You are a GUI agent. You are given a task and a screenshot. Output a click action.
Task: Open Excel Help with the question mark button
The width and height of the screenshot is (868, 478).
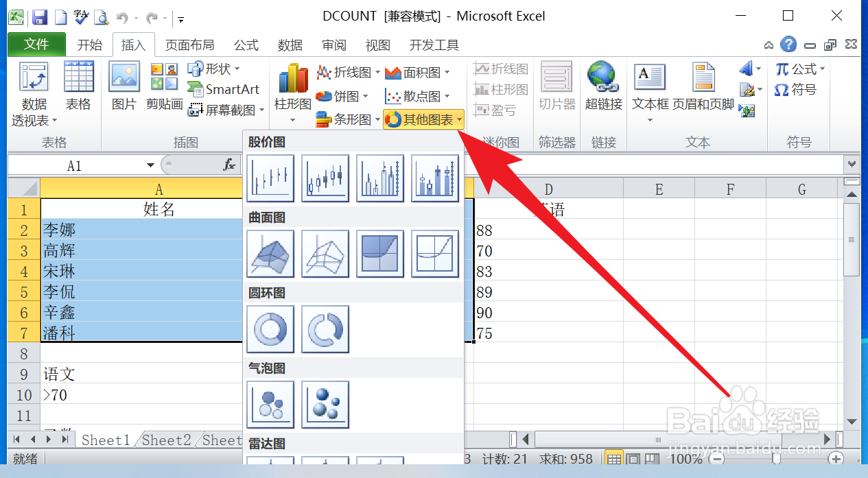coord(788,45)
